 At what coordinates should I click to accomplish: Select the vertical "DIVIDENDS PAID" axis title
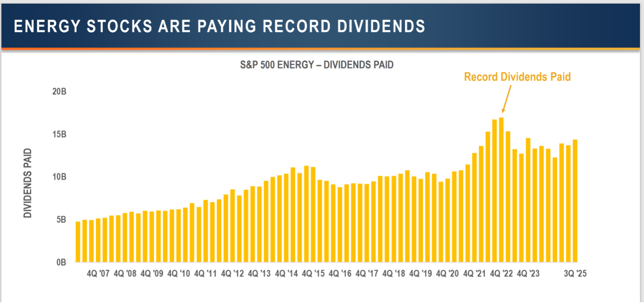coord(28,183)
